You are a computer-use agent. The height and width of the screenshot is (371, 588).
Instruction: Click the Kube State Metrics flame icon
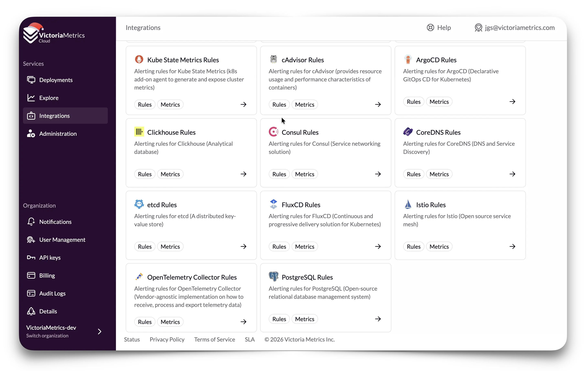pyautogui.click(x=139, y=59)
